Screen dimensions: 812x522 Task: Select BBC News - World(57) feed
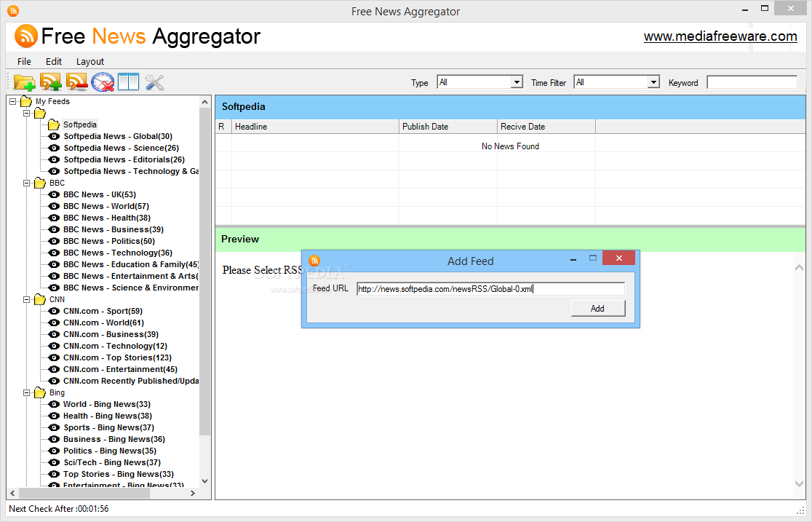coord(106,206)
